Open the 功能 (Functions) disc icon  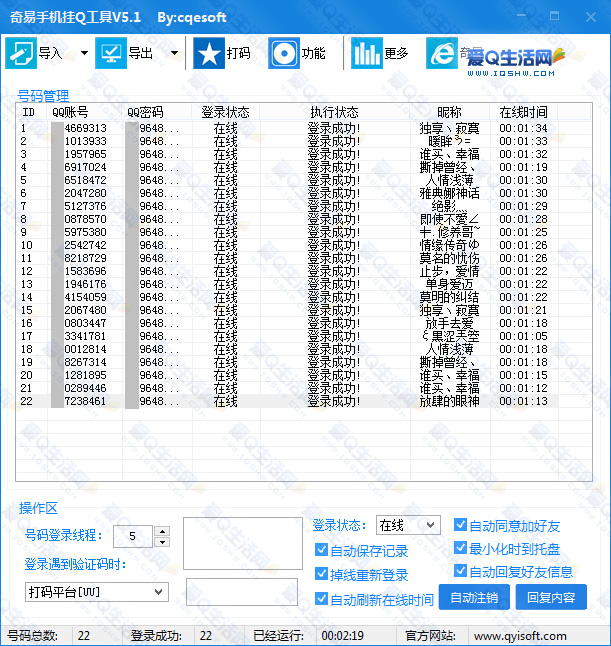(x=284, y=53)
